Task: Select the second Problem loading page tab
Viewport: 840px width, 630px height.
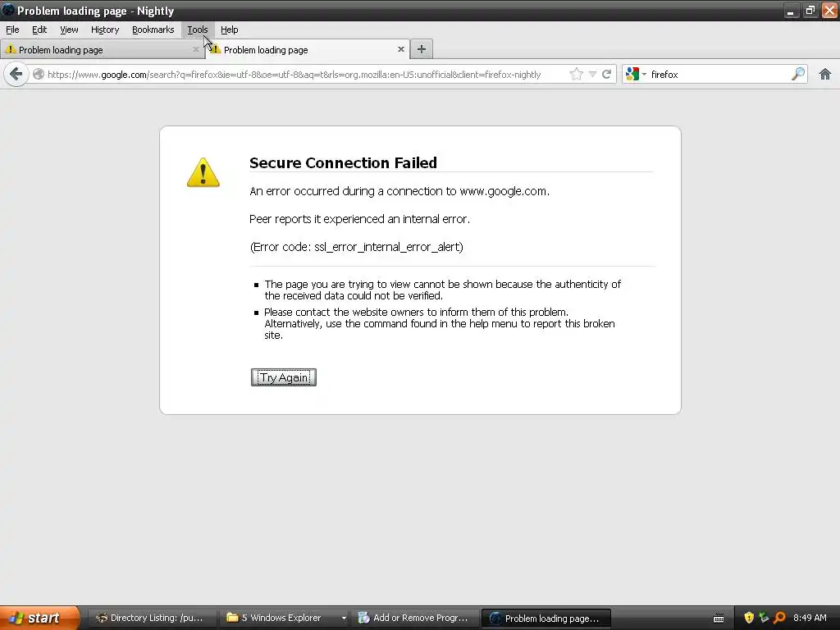Action: coord(308,50)
